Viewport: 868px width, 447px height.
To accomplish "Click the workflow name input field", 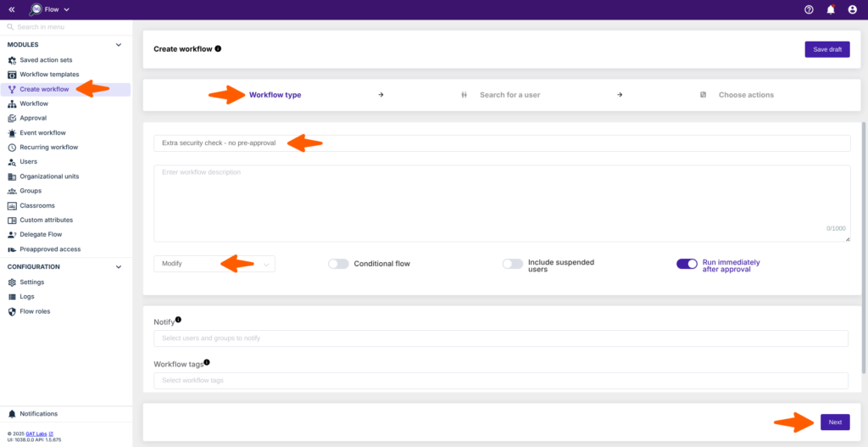I will 502,142.
